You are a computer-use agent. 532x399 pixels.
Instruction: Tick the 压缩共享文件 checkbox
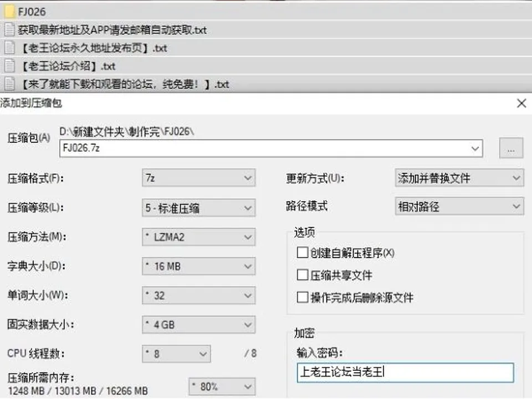click(x=303, y=275)
